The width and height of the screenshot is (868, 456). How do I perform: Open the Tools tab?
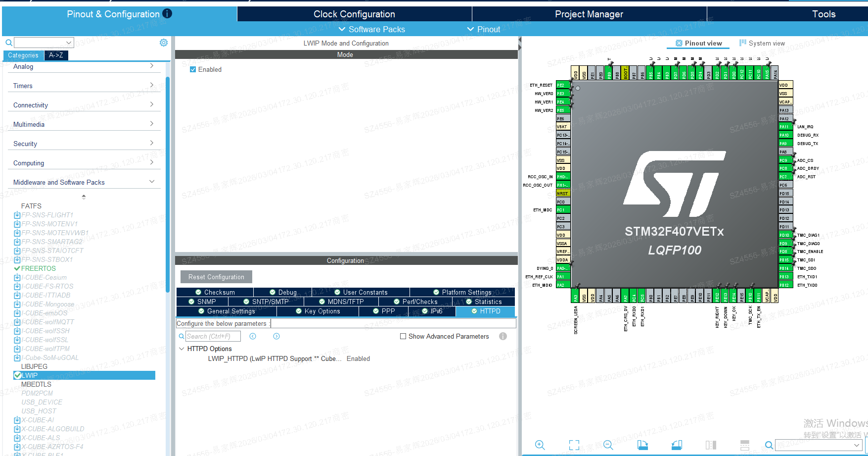click(x=824, y=14)
